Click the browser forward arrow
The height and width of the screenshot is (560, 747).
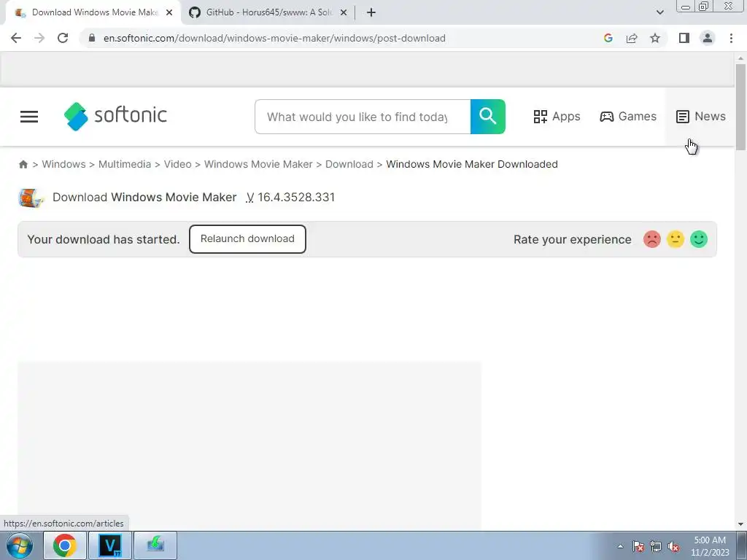pyautogui.click(x=39, y=38)
